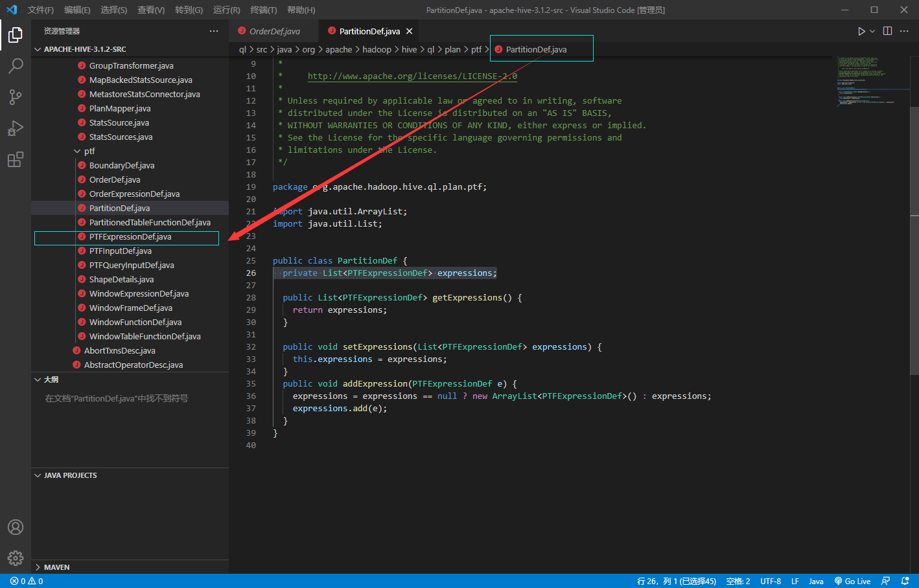Click the apache.org LICENSE-2.0 link

point(412,76)
